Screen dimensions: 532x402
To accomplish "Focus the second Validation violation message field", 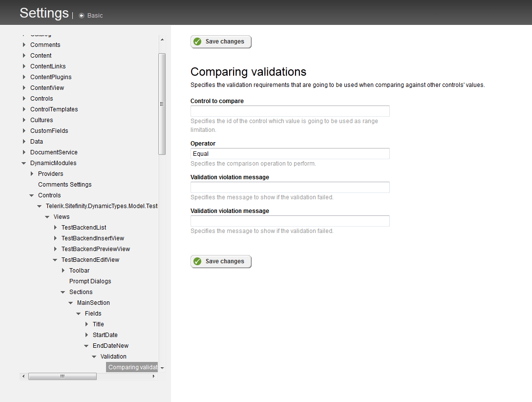I will [x=290, y=221].
